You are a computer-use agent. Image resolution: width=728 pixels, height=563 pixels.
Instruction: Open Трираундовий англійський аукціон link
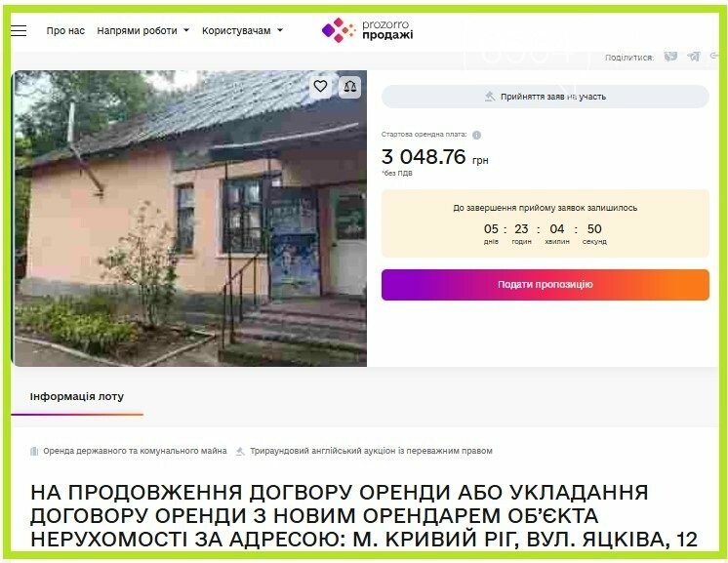[x=371, y=451]
